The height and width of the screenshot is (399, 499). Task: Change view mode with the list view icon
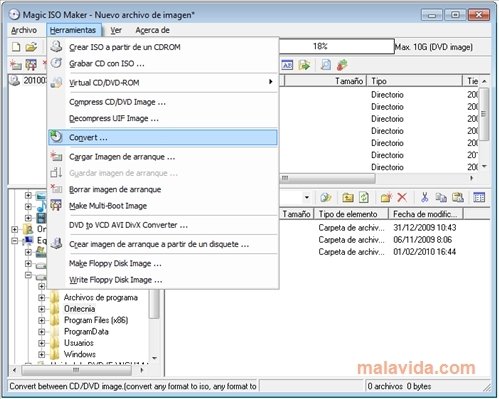point(479,198)
